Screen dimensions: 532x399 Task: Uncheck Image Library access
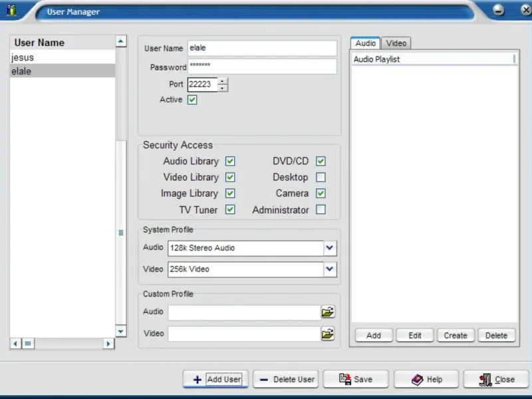pyautogui.click(x=230, y=194)
